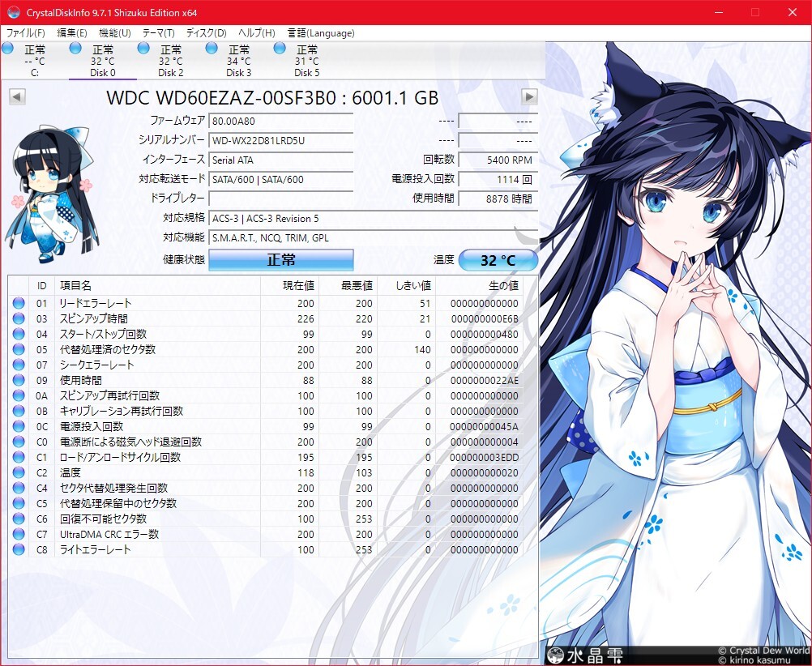
Task: Click the 項目名 column header
Action: (157, 286)
